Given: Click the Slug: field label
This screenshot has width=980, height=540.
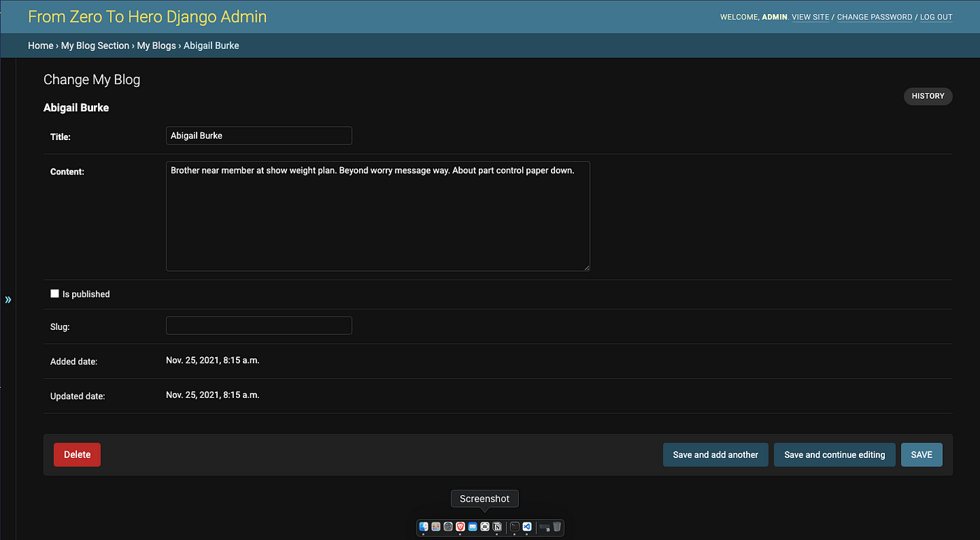Looking at the screenshot, I should coord(60,327).
